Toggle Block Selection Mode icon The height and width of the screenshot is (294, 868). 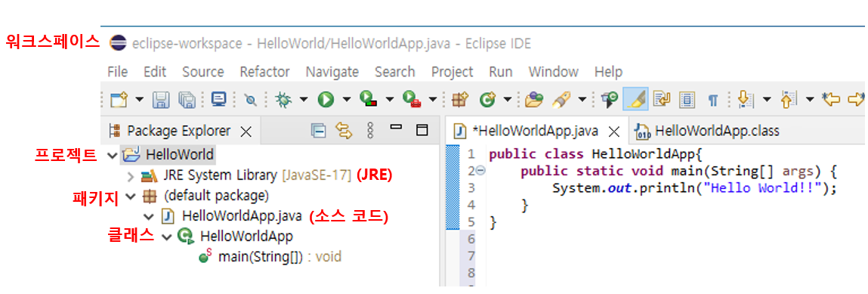tap(687, 100)
